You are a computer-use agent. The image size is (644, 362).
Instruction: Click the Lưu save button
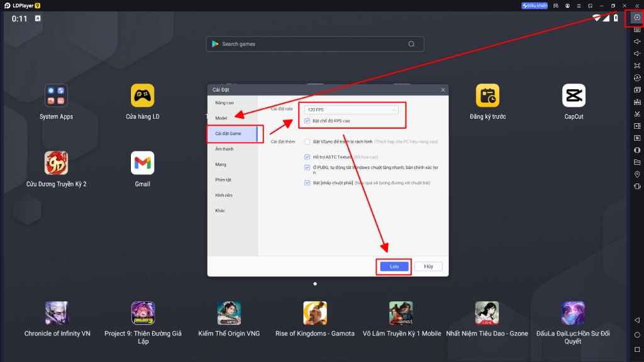pyautogui.click(x=394, y=266)
